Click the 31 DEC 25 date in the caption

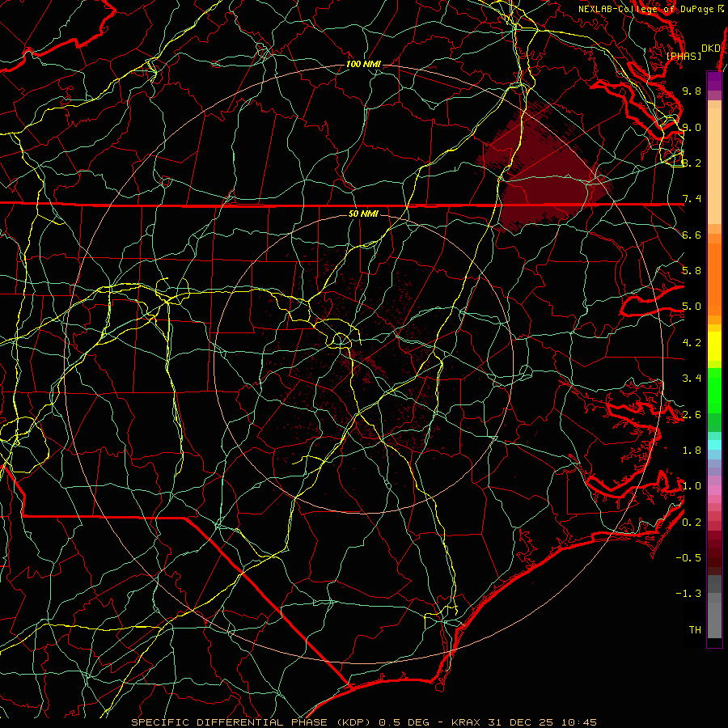click(x=520, y=722)
